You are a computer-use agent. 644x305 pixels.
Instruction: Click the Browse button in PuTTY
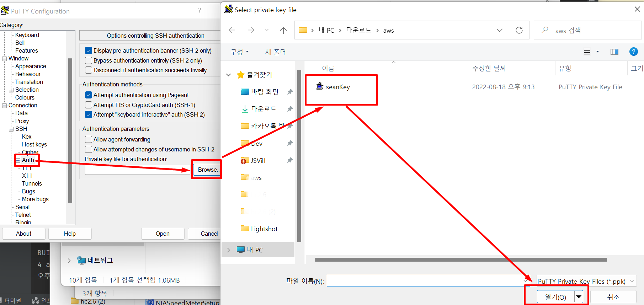click(x=207, y=170)
